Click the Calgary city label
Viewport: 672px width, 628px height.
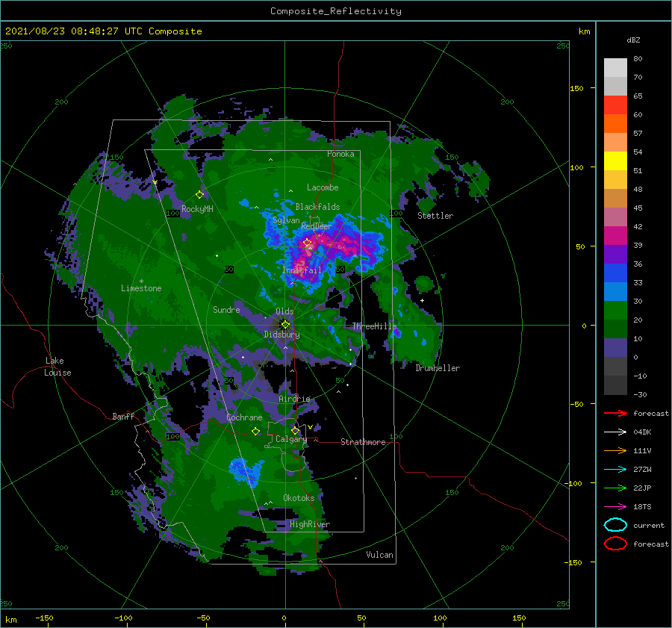pyautogui.click(x=291, y=439)
